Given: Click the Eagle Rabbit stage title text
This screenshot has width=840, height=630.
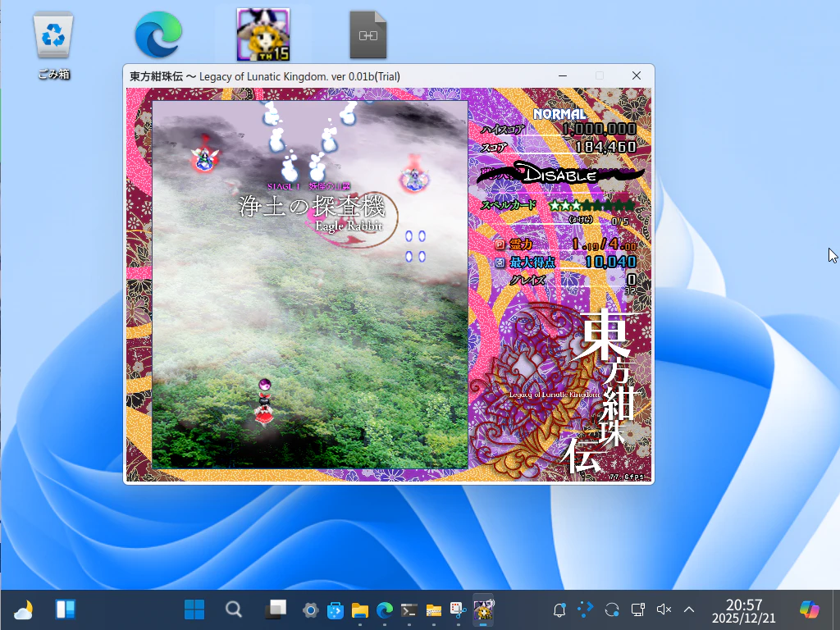Looking at the screenshot, I should coord(349,226).
